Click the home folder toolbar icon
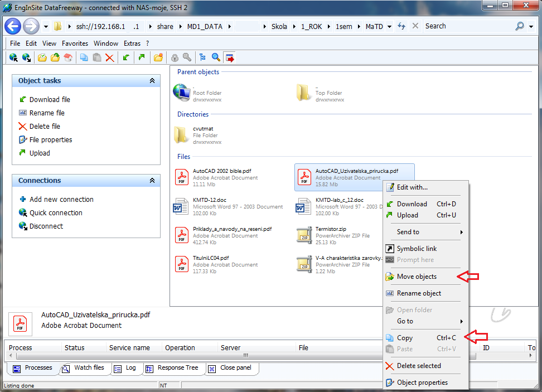542x392 pixels. (x=68, y=57)
